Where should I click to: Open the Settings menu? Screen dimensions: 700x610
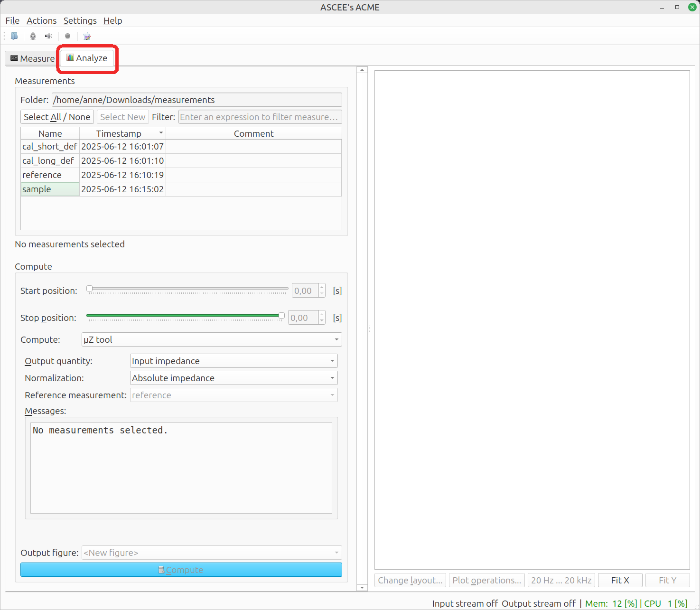80,20
